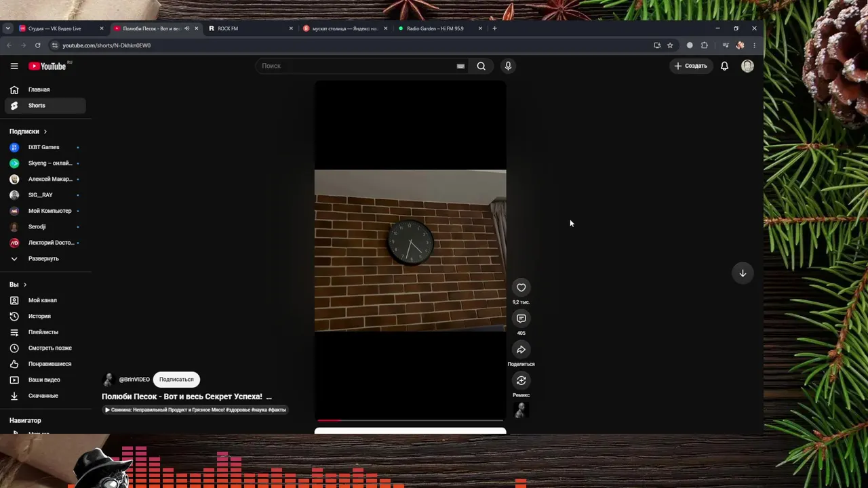Image resolution: width=868 pixels, height=488 pixels.
Task: Open История in the sidebar
Action: click(45, 317)
